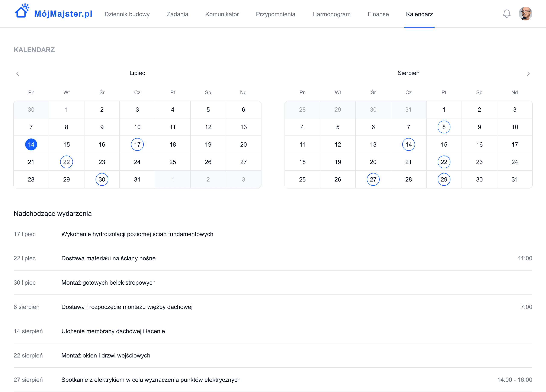Select circled August 8 date
The height and width of the screenshot is (392, 546).
click(444, 127)
